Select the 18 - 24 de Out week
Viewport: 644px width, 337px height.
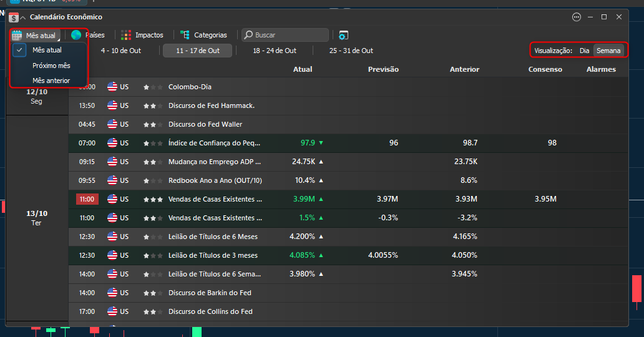click(x=275, y=51)
